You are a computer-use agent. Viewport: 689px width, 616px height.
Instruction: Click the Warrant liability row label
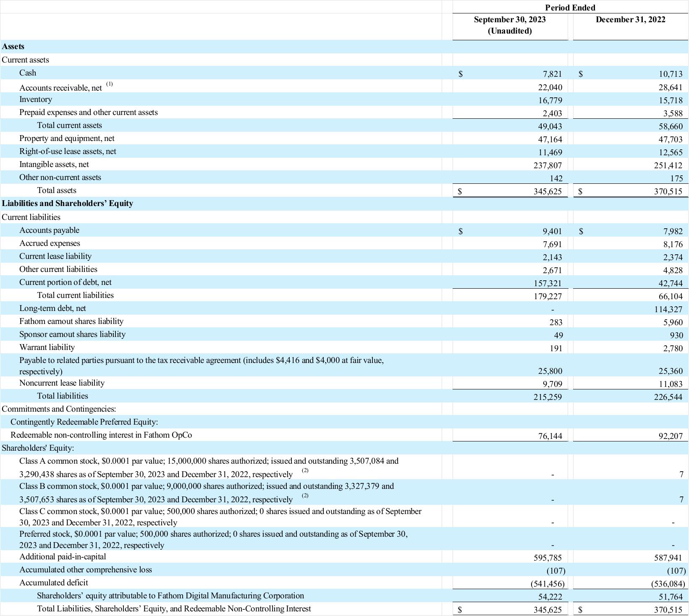coord(47,347)
